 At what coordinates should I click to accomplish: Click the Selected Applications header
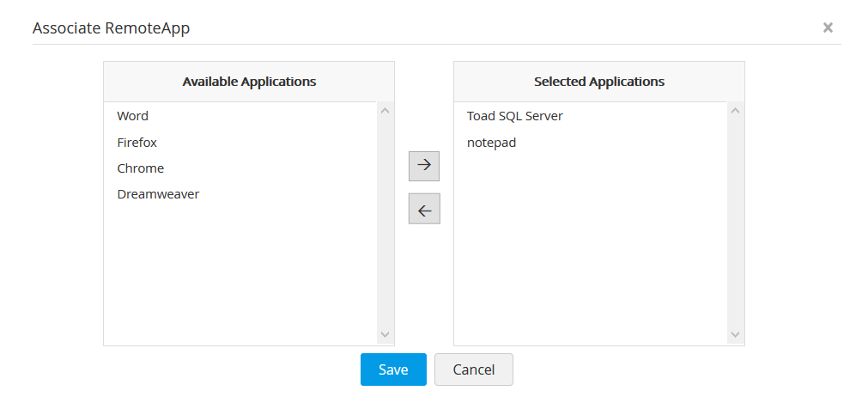tap(599, 82)
